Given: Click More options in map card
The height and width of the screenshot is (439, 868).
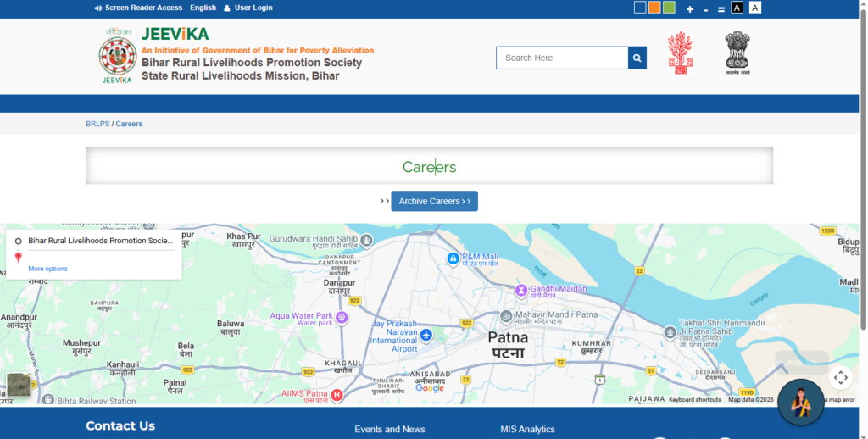Looking at the screenshot, I should (47, 269).
